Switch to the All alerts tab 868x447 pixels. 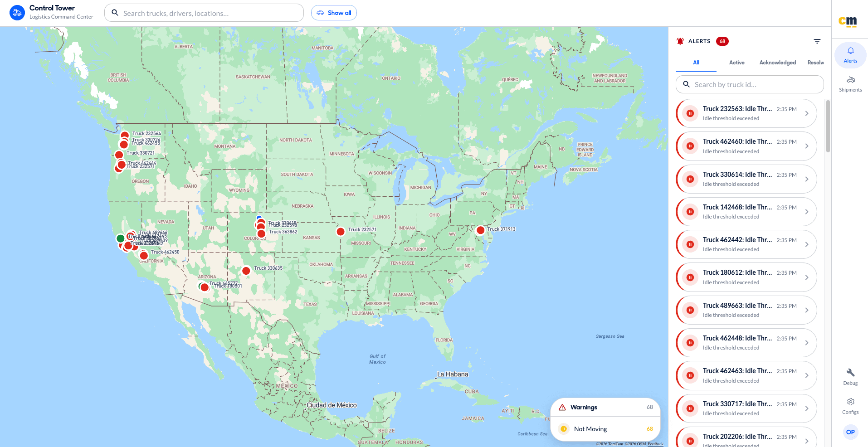[696, 63]
